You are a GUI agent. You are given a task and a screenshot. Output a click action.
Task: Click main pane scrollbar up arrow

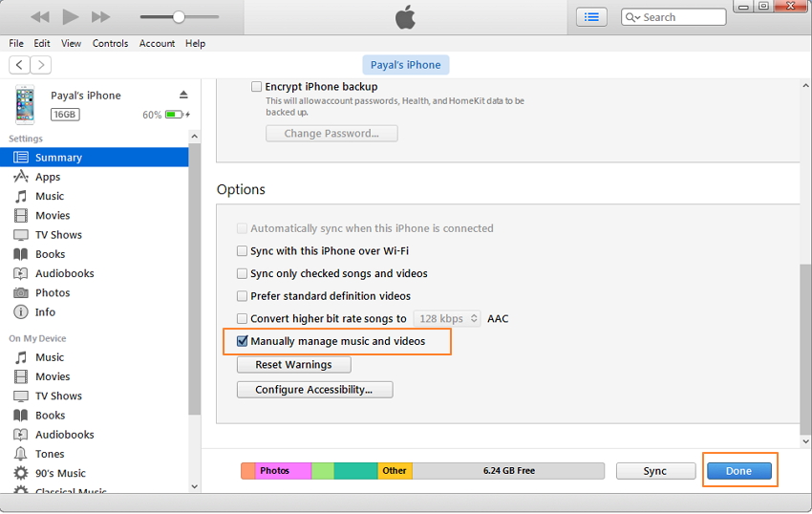(x=805, y=85)
